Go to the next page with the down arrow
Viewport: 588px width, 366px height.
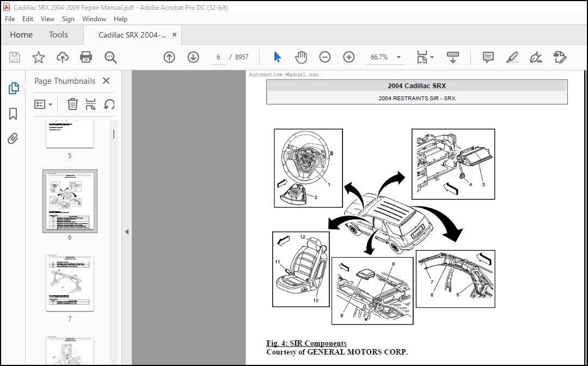(x=193, y=57)
